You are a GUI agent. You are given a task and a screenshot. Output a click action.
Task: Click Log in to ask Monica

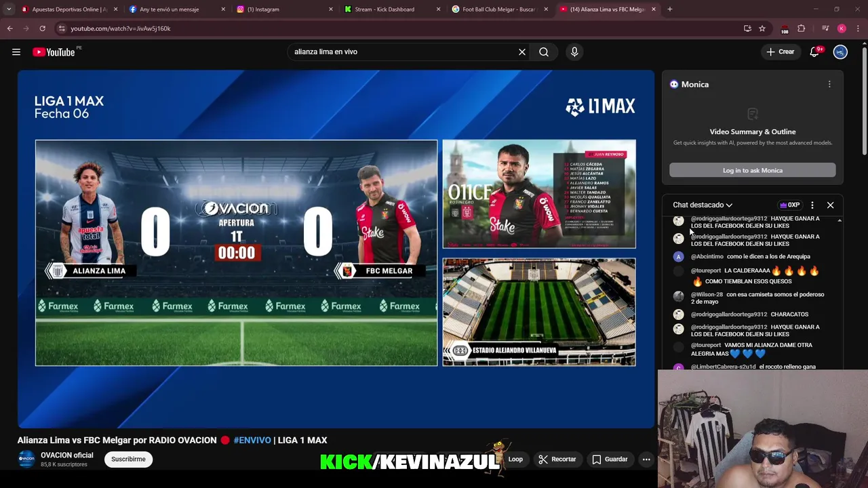point(753,170)
